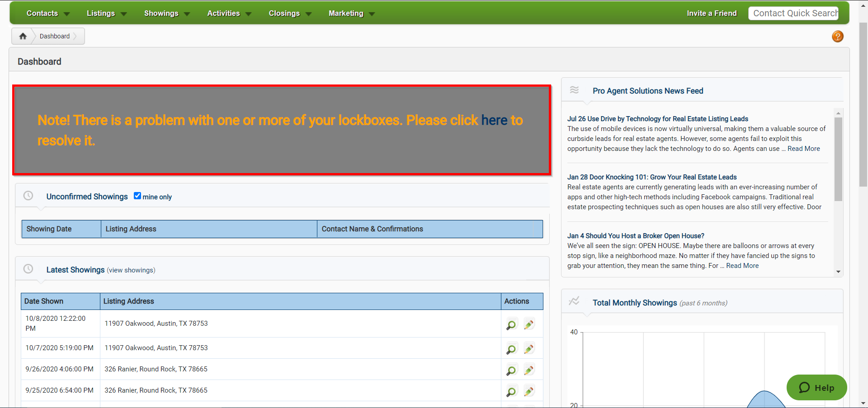Edit the 10/8/2020 12:22:00 PM showing
This screenshot has height=408, width=868.
(529, 324)
